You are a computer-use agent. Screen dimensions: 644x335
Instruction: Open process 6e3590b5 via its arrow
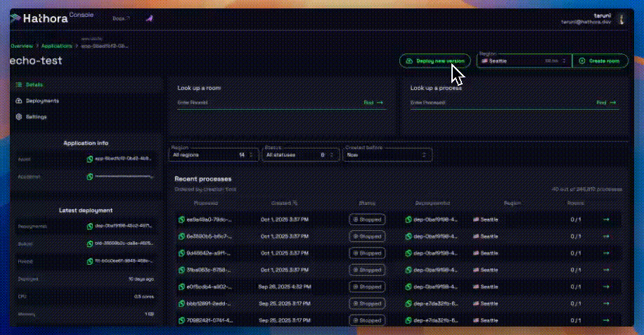click(606, 236)
